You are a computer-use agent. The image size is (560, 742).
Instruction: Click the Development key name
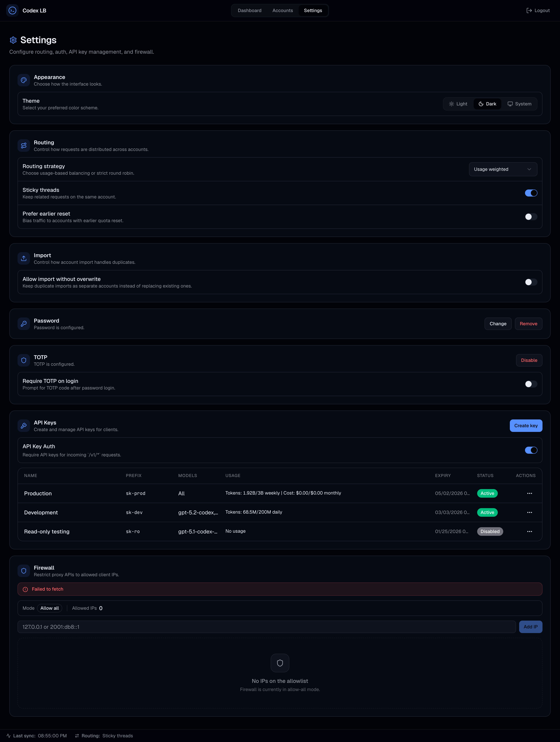(x=41, y=513)
